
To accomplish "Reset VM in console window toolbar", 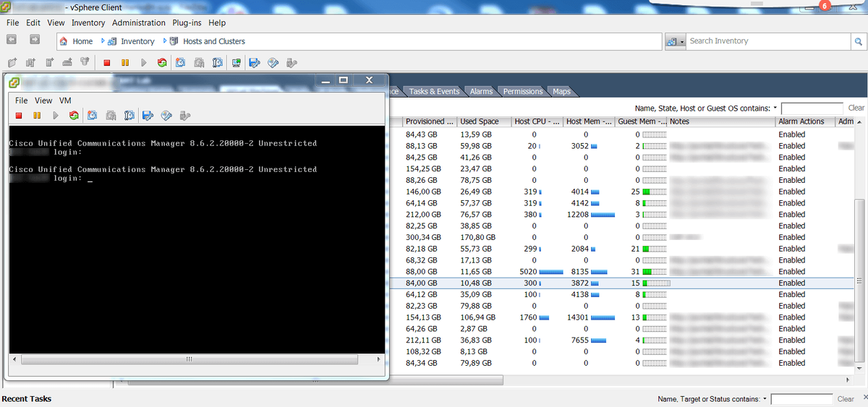I will click(x=74, y=115).
